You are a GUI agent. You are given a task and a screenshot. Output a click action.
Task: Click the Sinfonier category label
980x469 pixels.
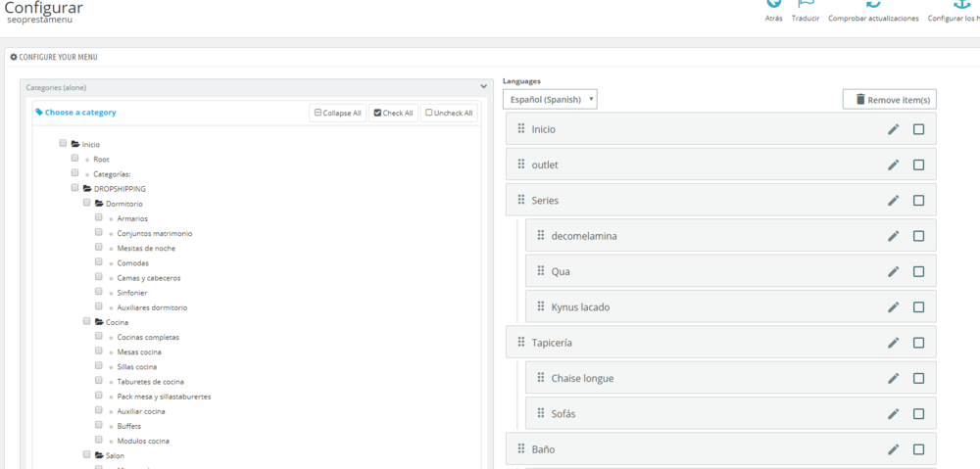[x=132, y=293]
